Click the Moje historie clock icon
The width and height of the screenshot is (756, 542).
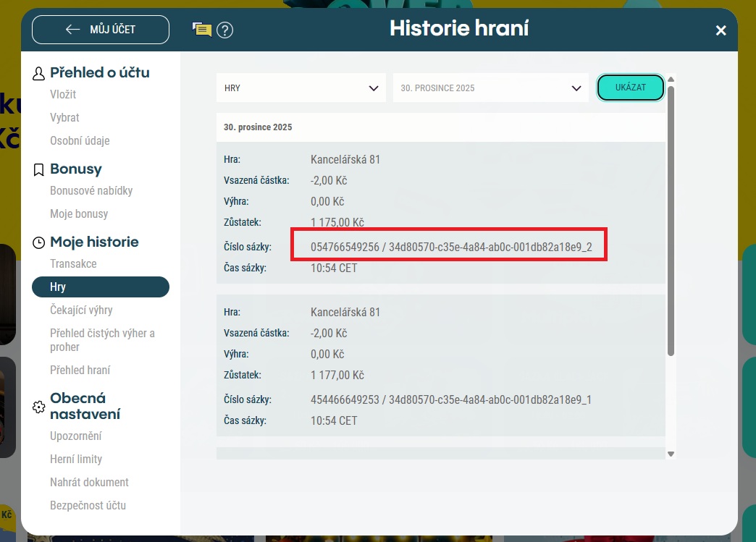[39, 242]
